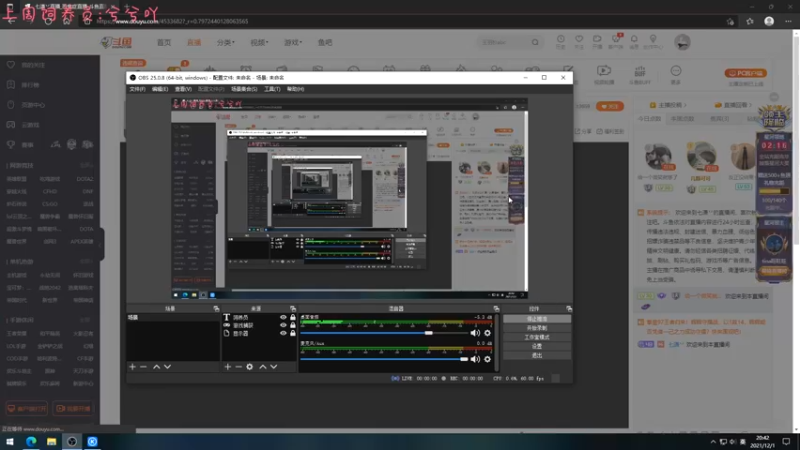Screen dimensions: 800x450
Task: Select the scene entry in Scenes list
Action: click(x=173, y=317)
